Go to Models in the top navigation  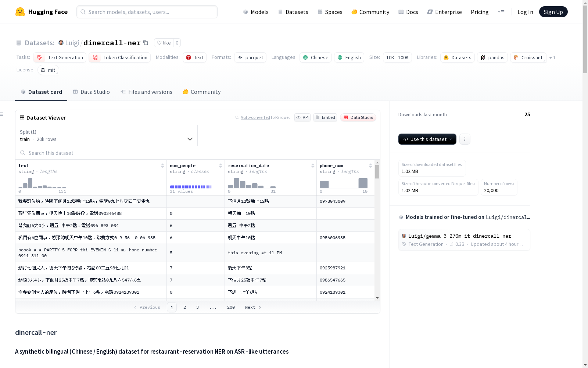[256, 12]
